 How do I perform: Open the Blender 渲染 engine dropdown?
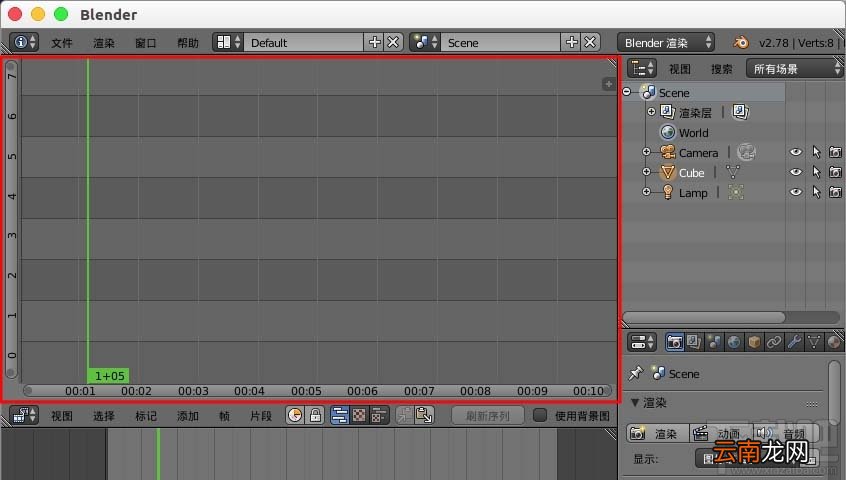666,42
